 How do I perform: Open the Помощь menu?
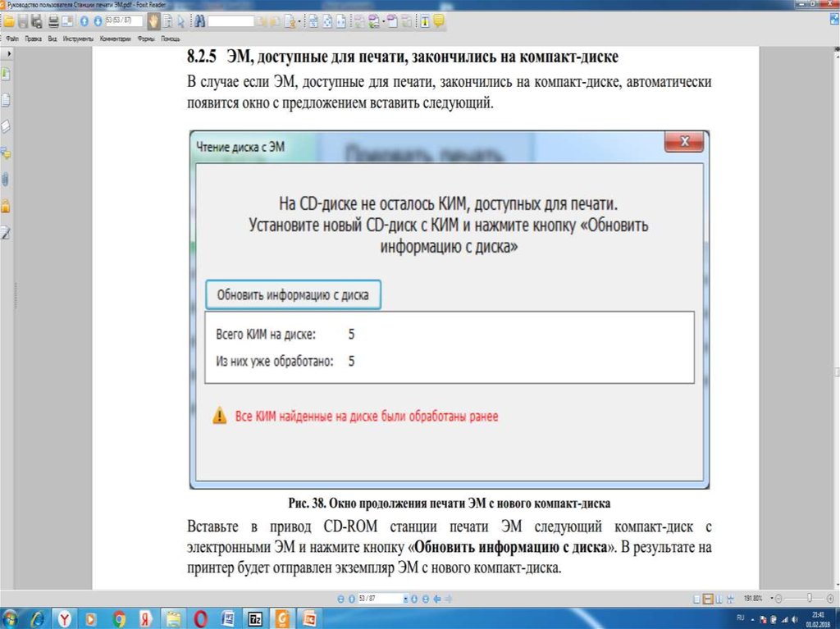(x=171, y=39)
